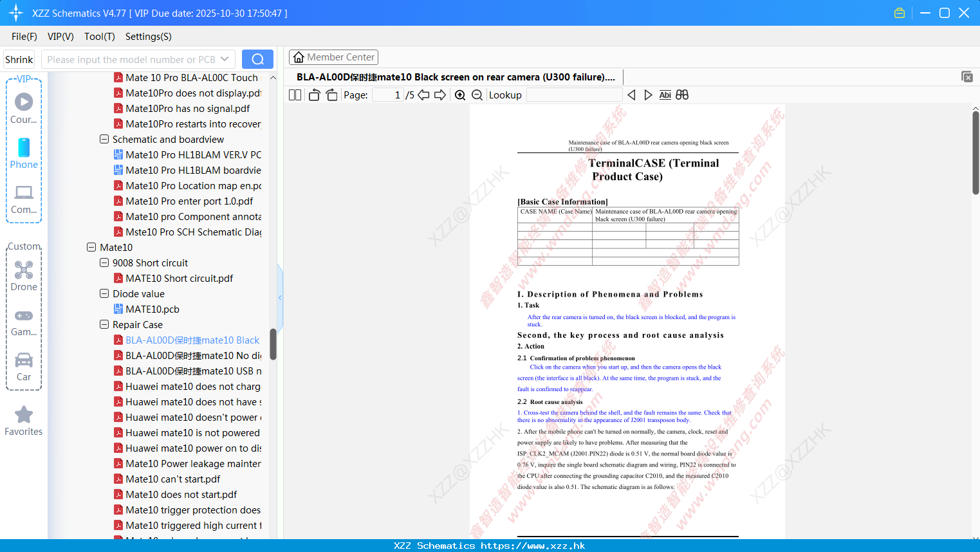Rotate page counterclockwise icon
980x552 pixels.
[314, 95]
